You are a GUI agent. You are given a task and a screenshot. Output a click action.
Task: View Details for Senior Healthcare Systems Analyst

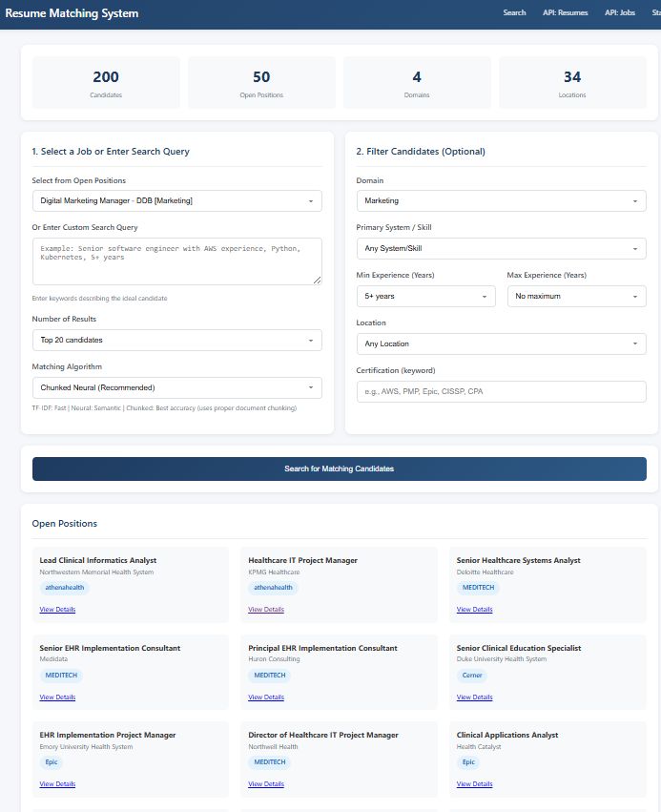tap(475, 610)
